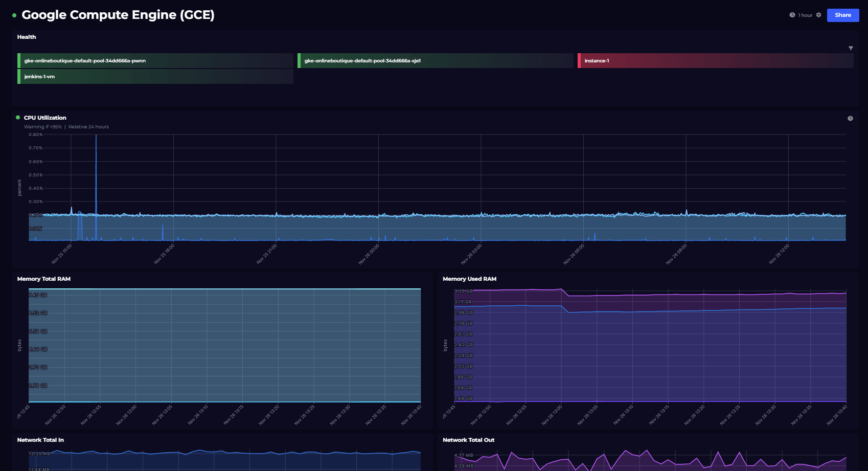The width and height of the screenshot is (868, 471).
Task: Click the Memory Total RAM panel title
Action: pos(43,279)
